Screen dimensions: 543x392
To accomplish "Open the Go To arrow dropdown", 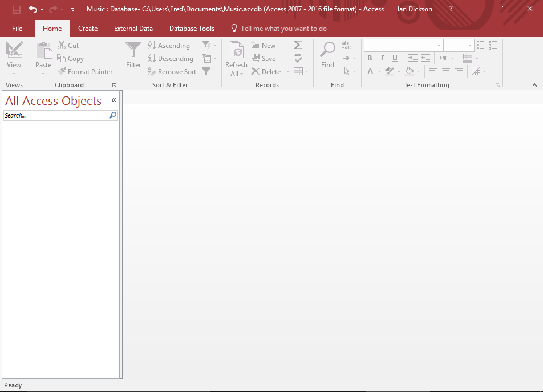I will pyautogui.click(x=349, y=58).
